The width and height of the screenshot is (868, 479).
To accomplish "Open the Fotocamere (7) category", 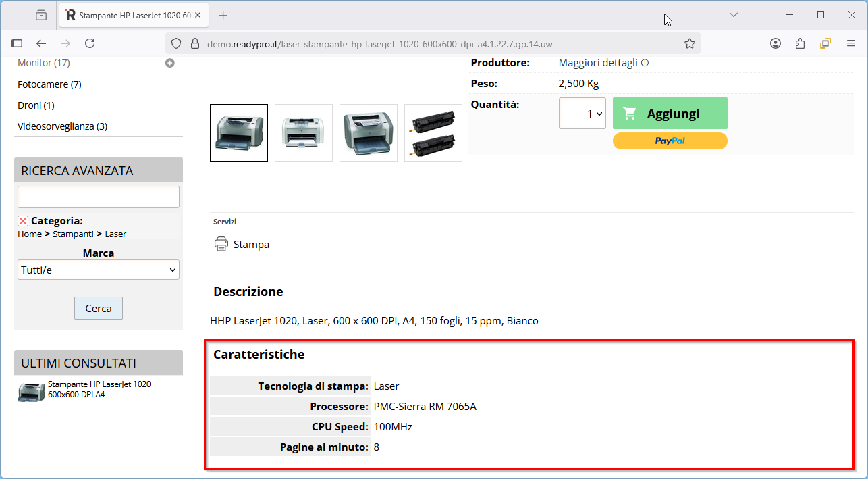I will point(49,84).
